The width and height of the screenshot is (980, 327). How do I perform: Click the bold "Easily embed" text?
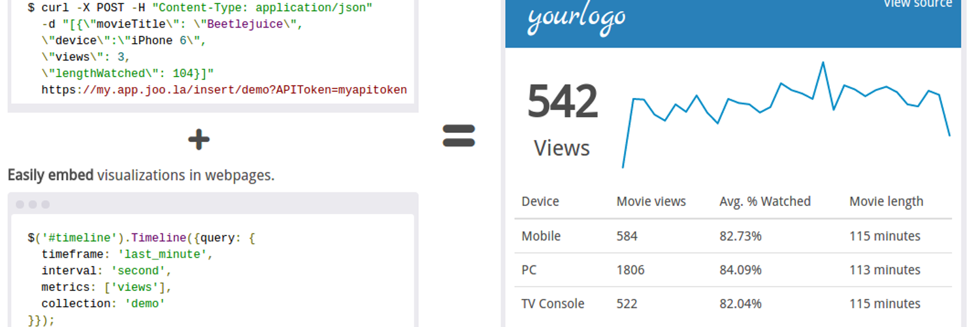(50, 175)
